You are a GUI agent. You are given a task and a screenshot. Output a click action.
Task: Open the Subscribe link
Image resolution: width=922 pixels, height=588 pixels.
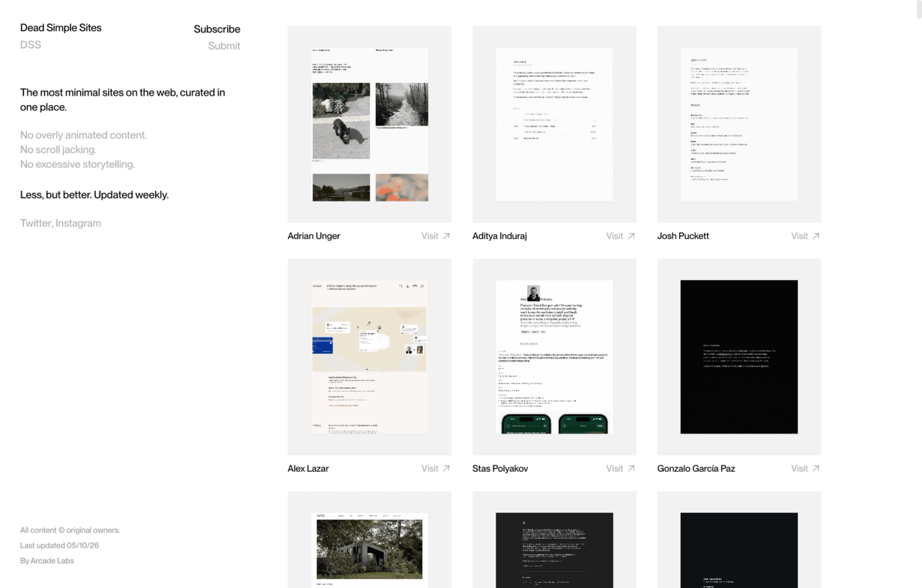217,29
